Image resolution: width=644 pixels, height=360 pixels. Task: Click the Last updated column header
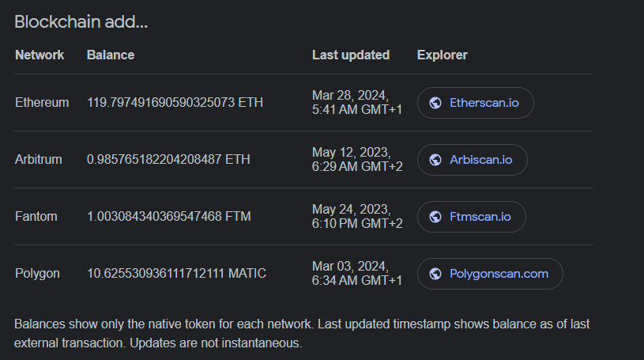coord(351,55)
